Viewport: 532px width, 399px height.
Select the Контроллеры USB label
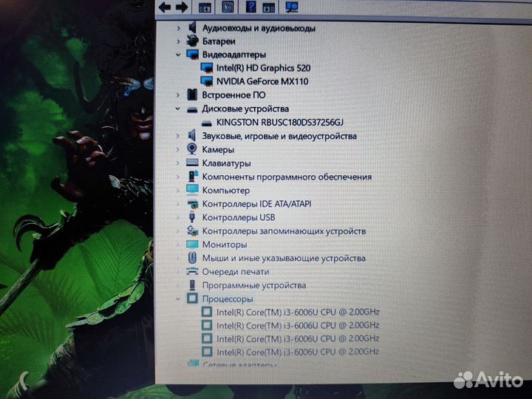(239, 217)
